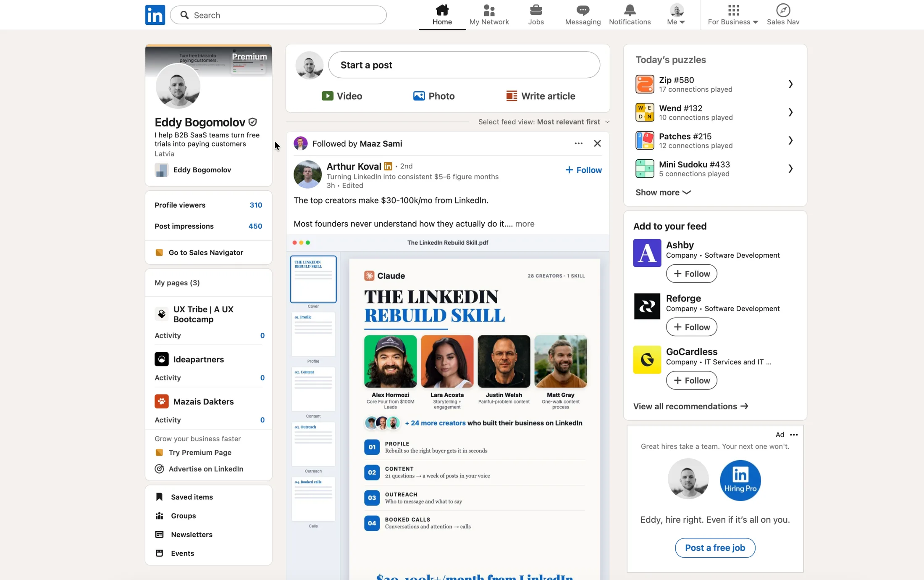Open View all recommendations link
Image resolution: width=924 pixels, height=580 pixels.
pyautogui.click(x=691, y=406)
